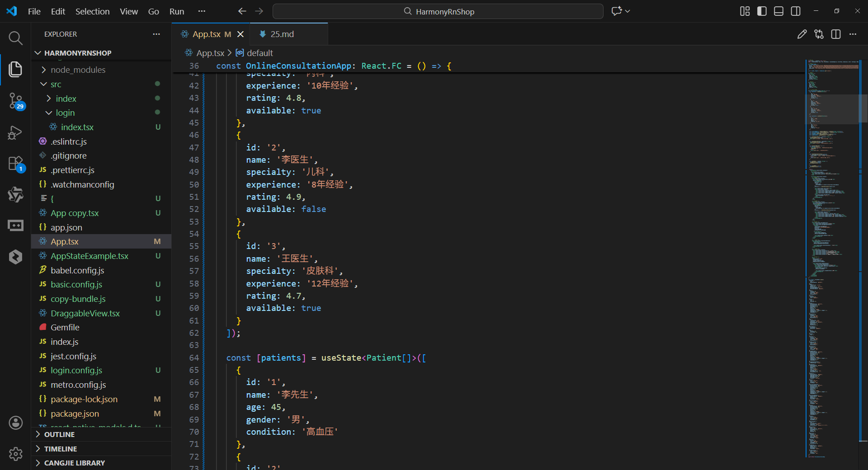Toggle the secondary side bar
This screenshot has height=470, width=868.
point(796,11)
